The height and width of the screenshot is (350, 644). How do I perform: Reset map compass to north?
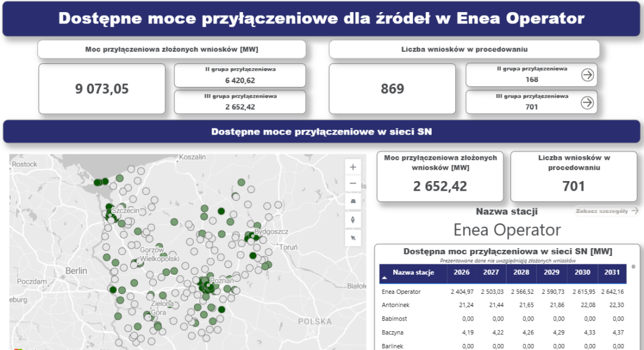(x=353, y=219)
